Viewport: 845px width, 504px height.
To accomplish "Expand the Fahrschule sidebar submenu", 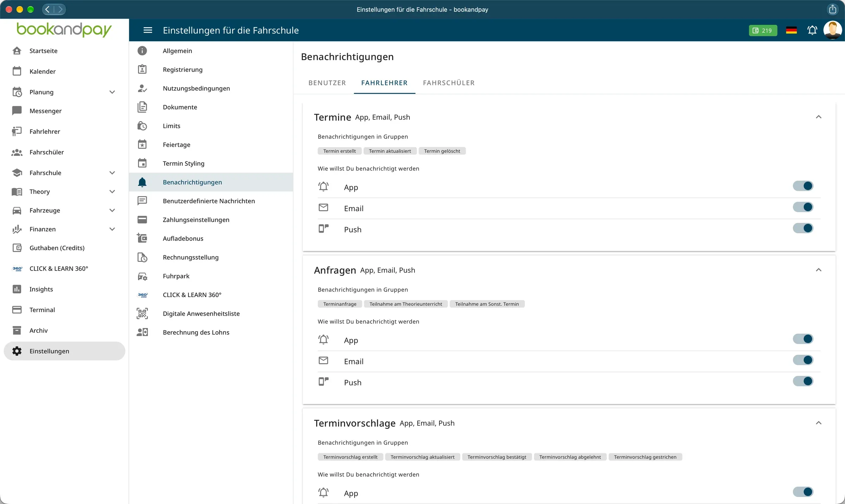I will 112,173.
